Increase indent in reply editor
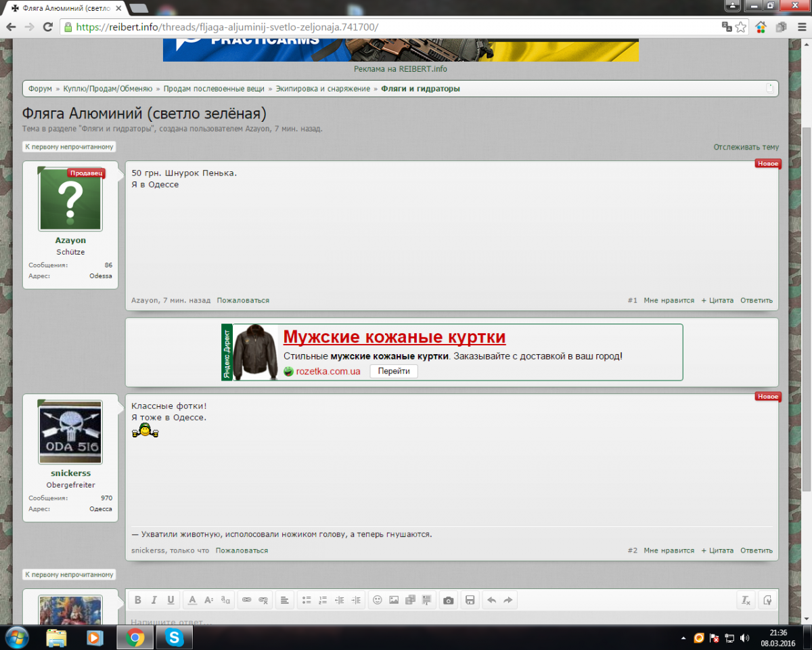The height and width of the screenshot is (650, 812). [x=356, y=600]
